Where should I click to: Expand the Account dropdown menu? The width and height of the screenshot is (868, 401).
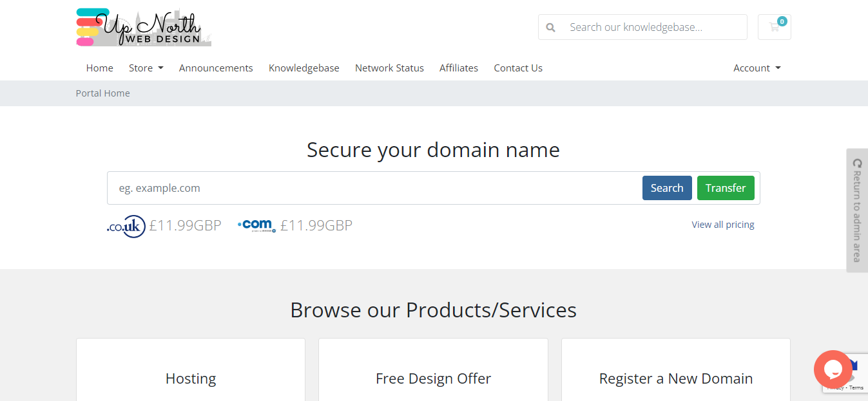click(757, 68)
